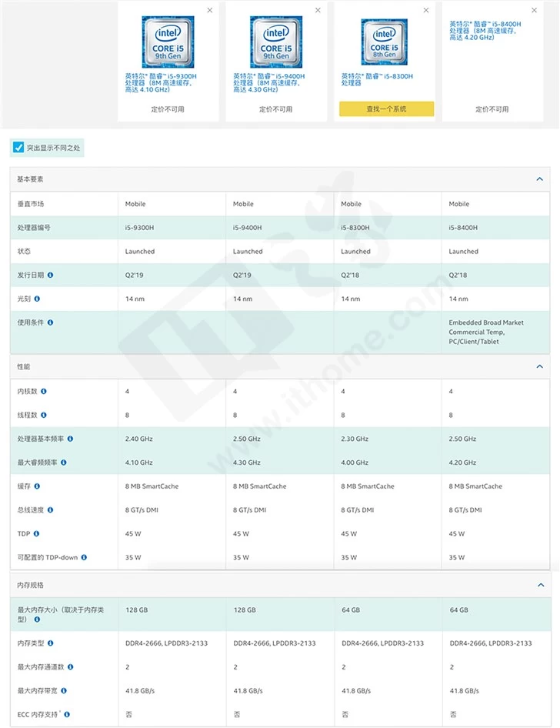The width and height of the screenshot is (560, 728).
Task: Open info tooltip for 使用条件
Action: pyautogui.click(x=51, y=322)
